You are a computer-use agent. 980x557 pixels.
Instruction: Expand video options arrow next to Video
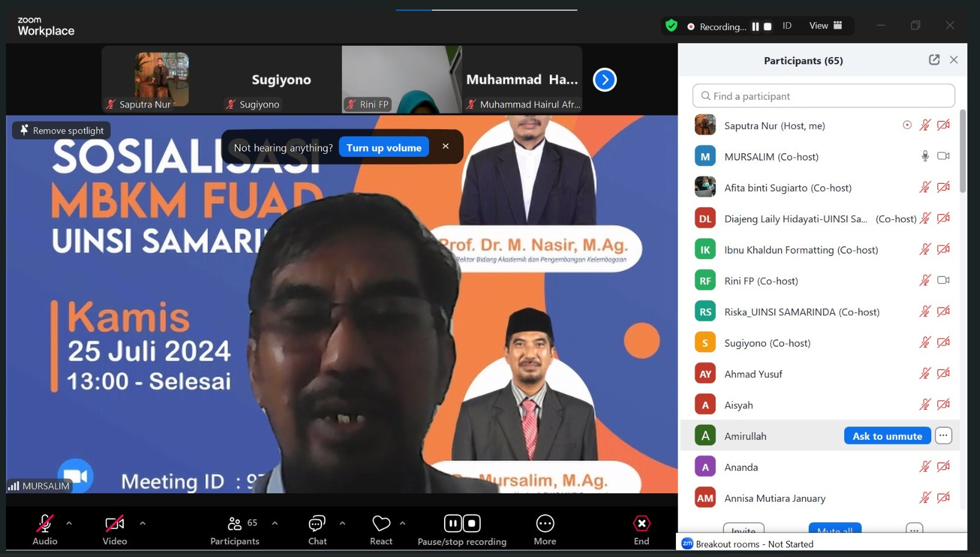click(142, 523)
